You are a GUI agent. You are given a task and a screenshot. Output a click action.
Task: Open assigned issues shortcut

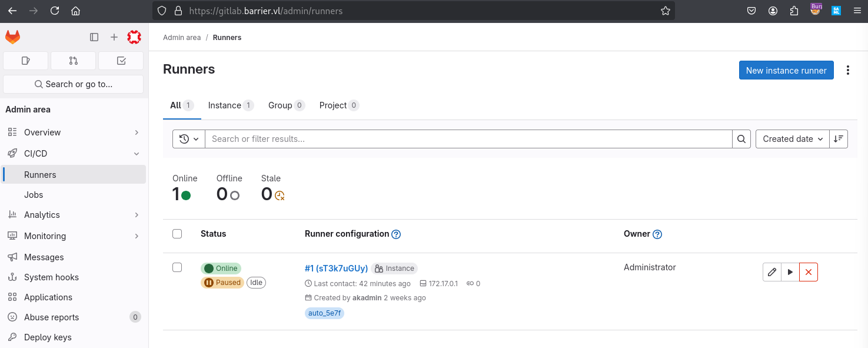(x=26, y=61)
